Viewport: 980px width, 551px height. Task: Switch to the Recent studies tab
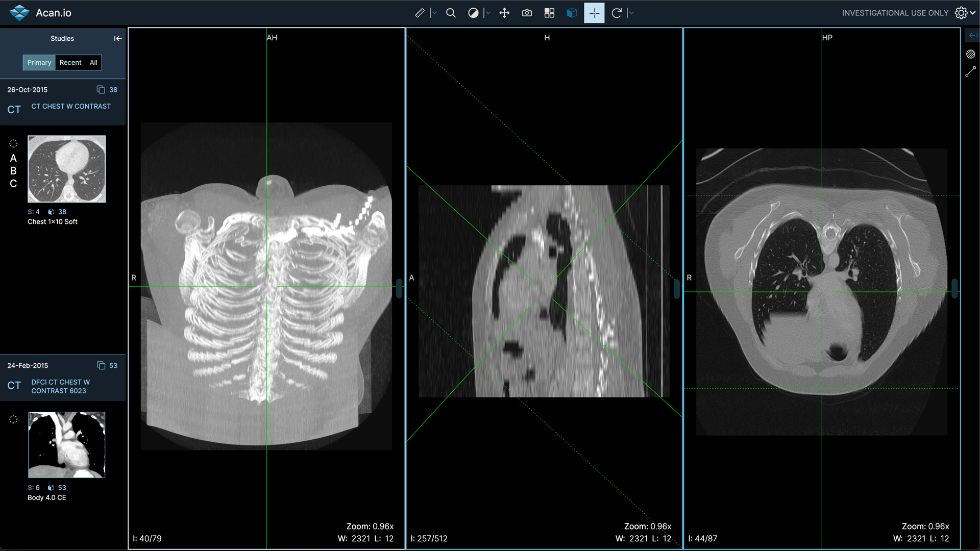coord(70,62)
